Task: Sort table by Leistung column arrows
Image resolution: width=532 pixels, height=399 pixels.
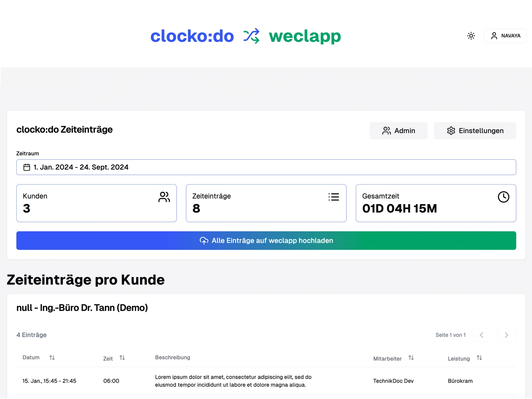Action: (479, 358)
